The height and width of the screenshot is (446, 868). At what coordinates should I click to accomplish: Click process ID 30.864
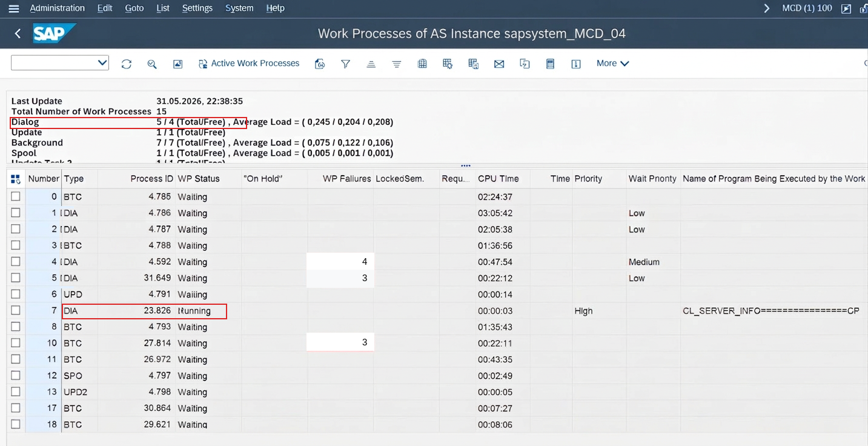click(x=137, y=408)
